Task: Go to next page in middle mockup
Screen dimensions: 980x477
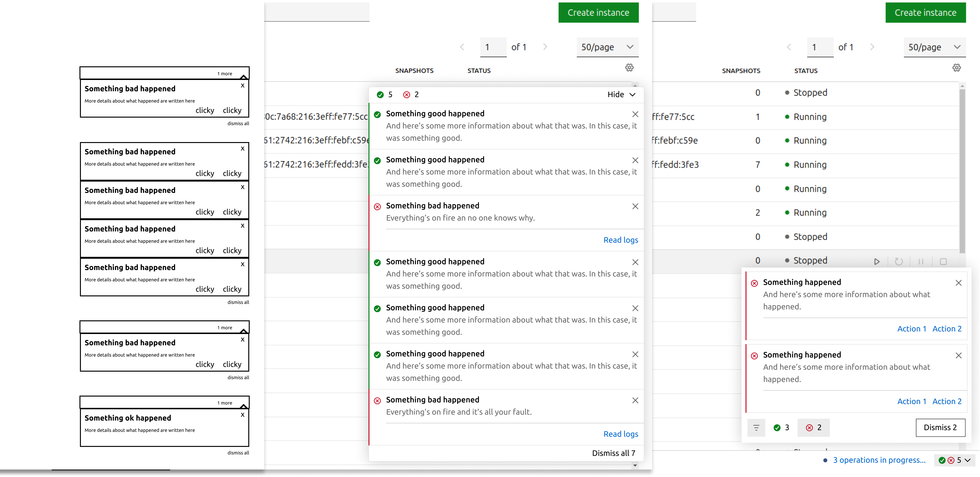Action: (545, 47)
